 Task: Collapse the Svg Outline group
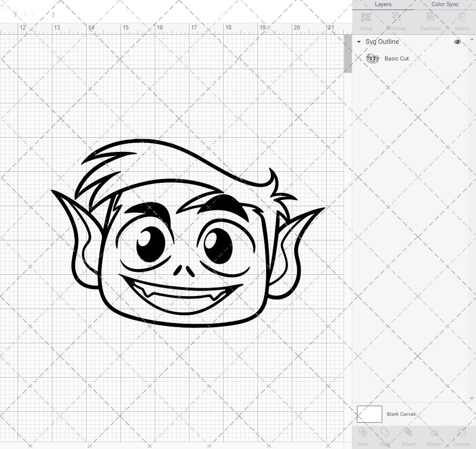[x=358, y=42]
